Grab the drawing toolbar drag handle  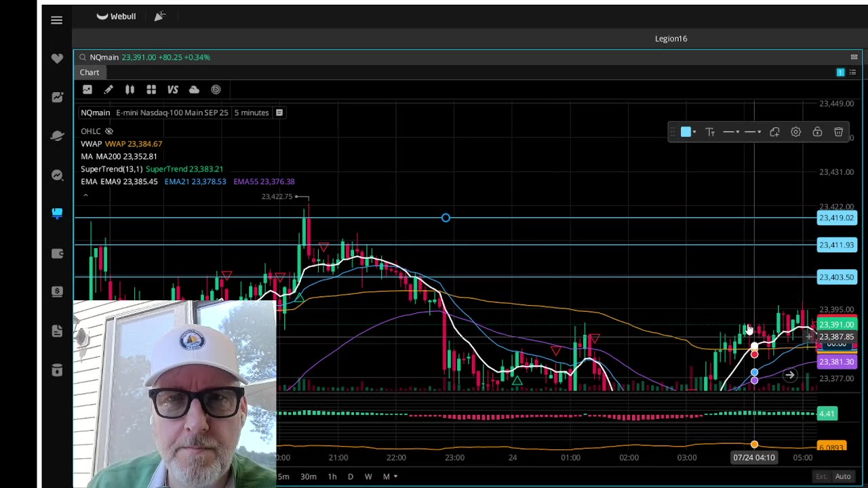coord(673,132)
